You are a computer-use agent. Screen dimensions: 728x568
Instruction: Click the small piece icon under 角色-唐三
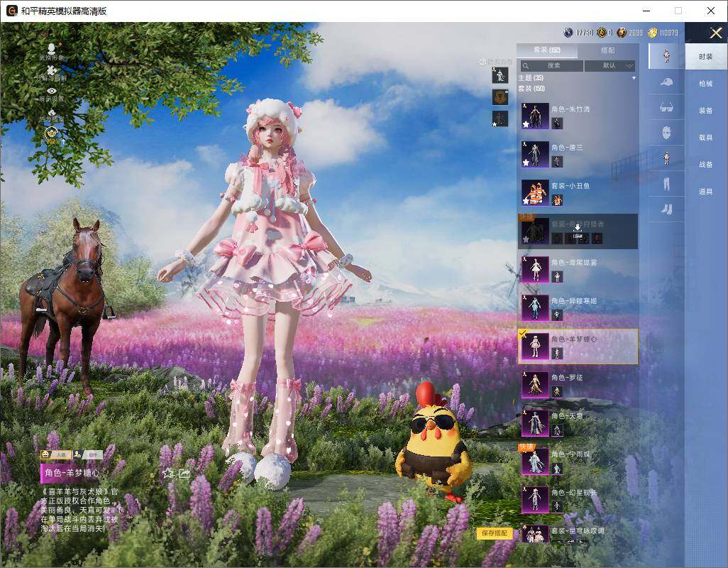557,162
